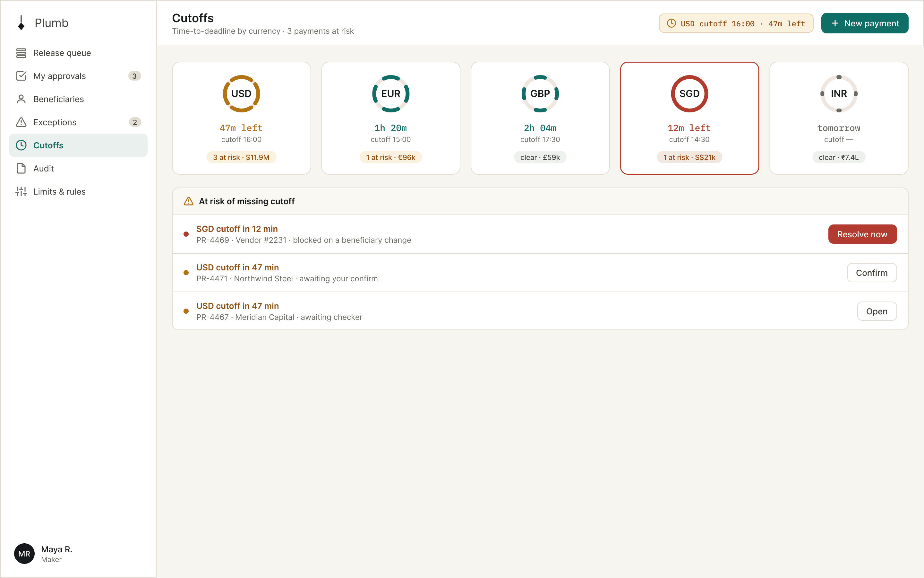
Task: Click the Limits & rules sliders icon
Action: pyautogui.click(x=21, y=191)
